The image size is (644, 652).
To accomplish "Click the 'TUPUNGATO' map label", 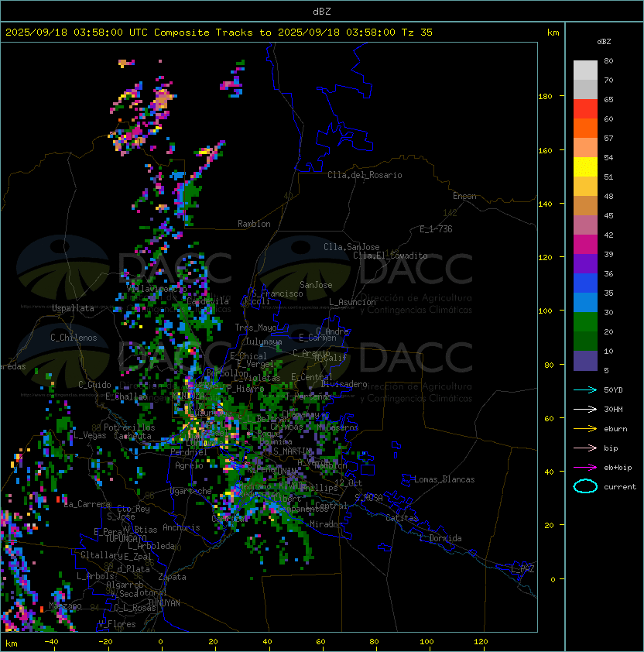I will click(x=125, y=539).
